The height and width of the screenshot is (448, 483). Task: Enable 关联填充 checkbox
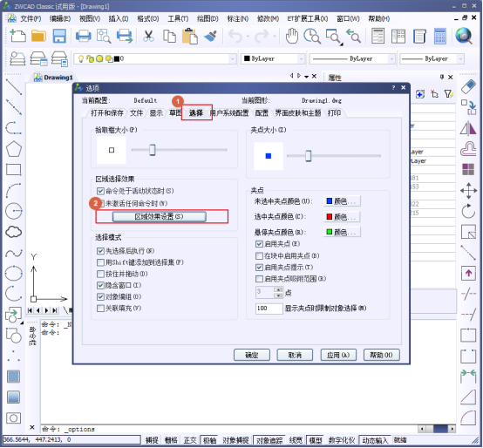(x=100, y=309)
